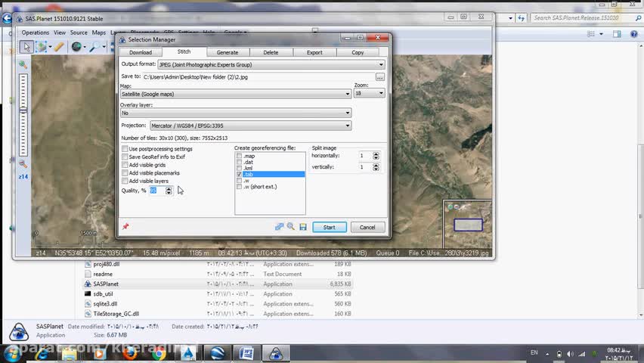Click the save floppy disk icon
This screenshot has width=644, height=363.
click(x=303, y=227)
